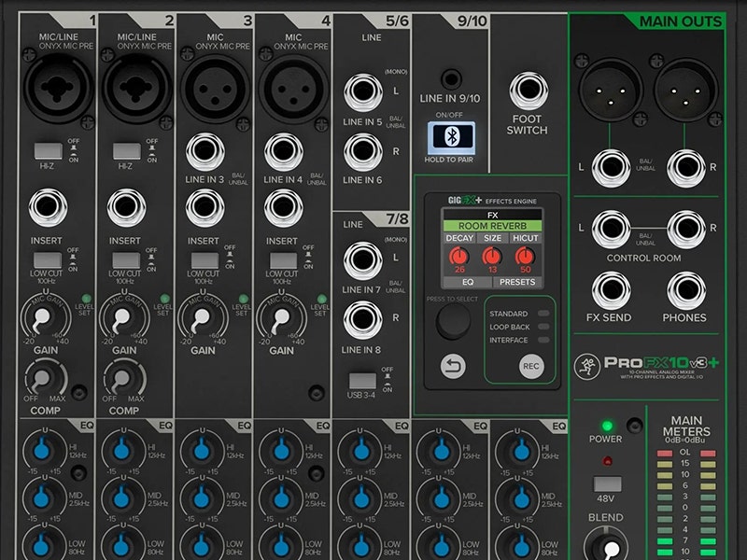
Task: Click channel 3 XLR mic input
Action: coord(215,89)
